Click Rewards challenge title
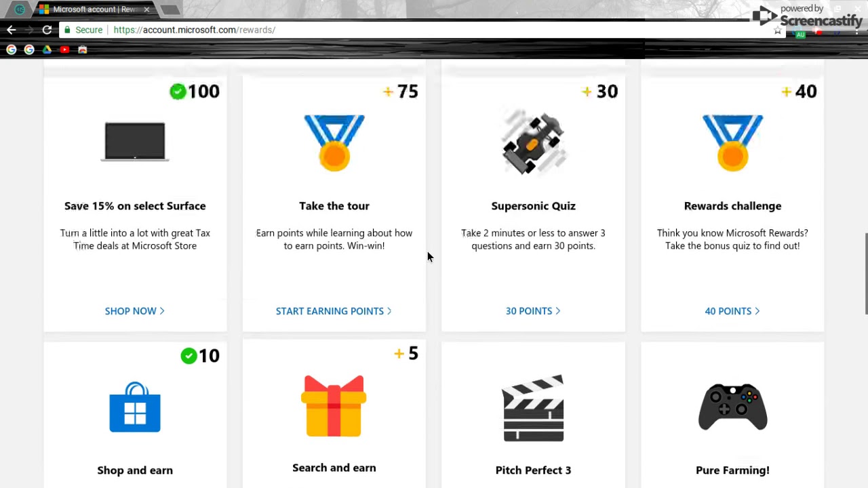This screenshot has width=868, height=488. [732, 206]
